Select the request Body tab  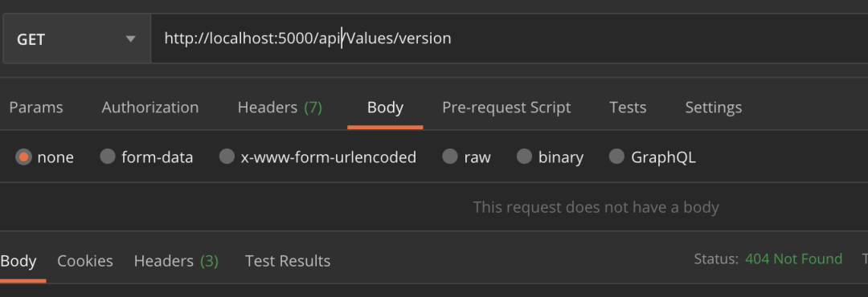click(385, 108)
